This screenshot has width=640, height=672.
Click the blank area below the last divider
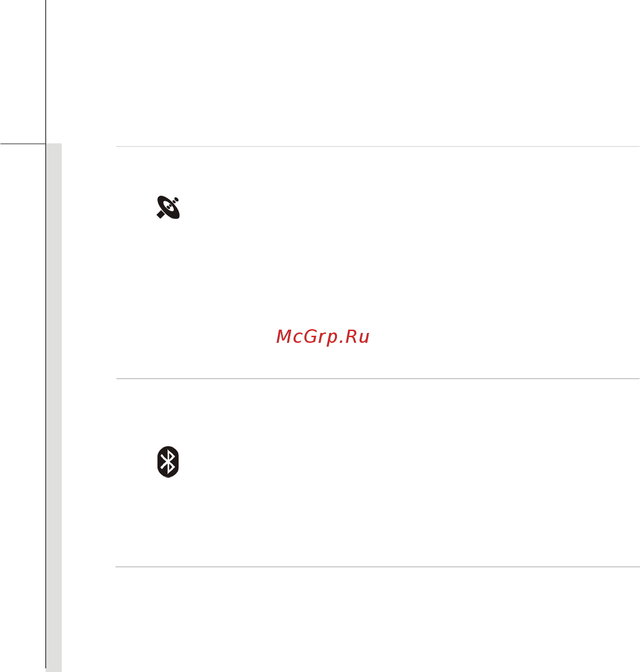click(x=330, y=618)
